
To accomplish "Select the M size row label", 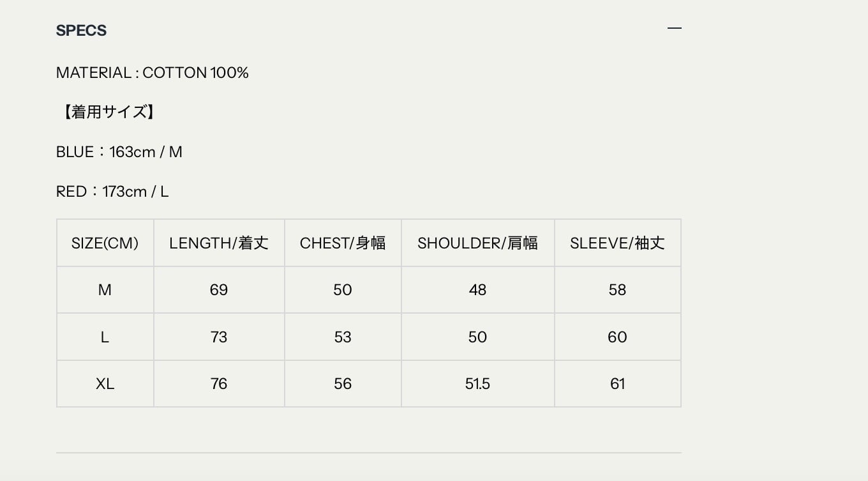I will [105, 290].
